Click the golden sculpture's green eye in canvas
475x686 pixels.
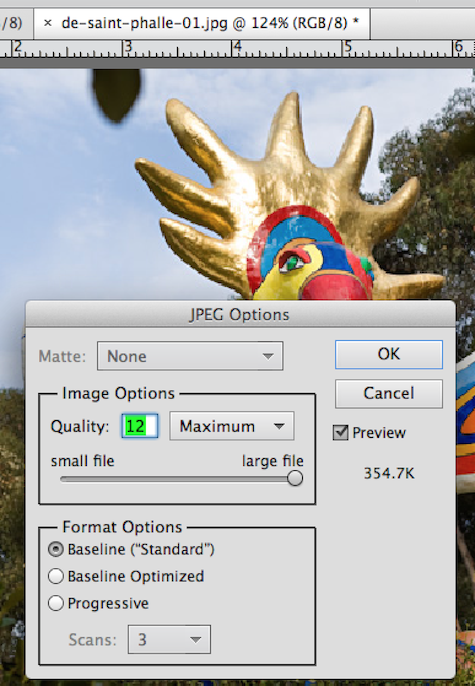tap(291, 262)
